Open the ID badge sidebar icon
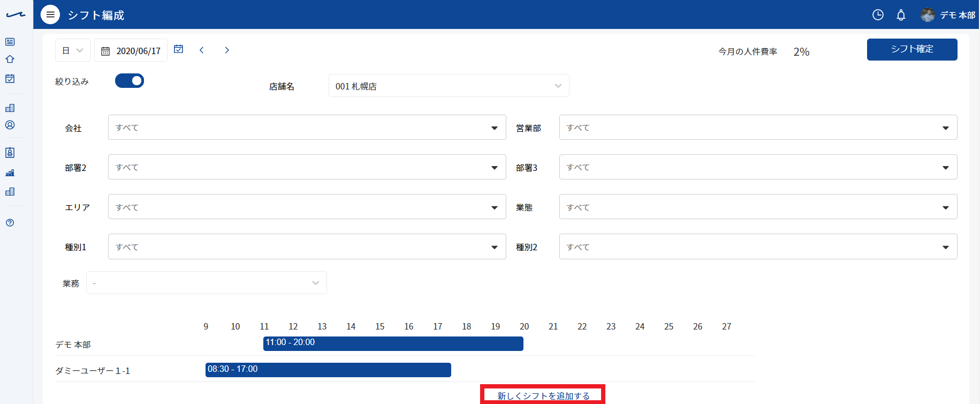This screenshot has height=404, width=980. click(10, 153)
